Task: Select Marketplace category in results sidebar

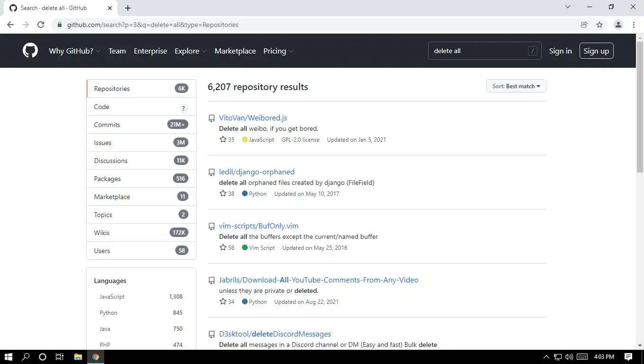Action: [141, 197]
